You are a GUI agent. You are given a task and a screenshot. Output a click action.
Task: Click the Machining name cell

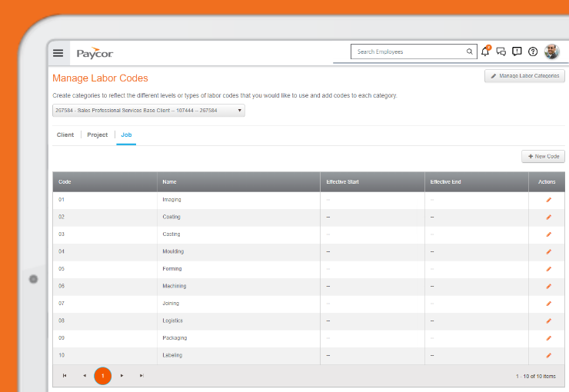pyautogui.click(x=239, y=287)
